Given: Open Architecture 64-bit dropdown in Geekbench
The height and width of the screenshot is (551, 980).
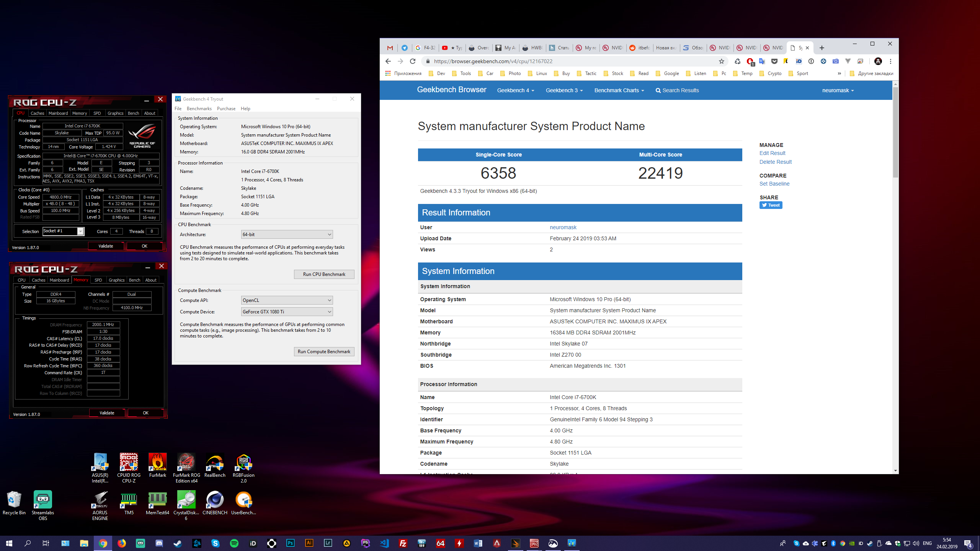Looking at the screenshot, I should click(287, 234).
